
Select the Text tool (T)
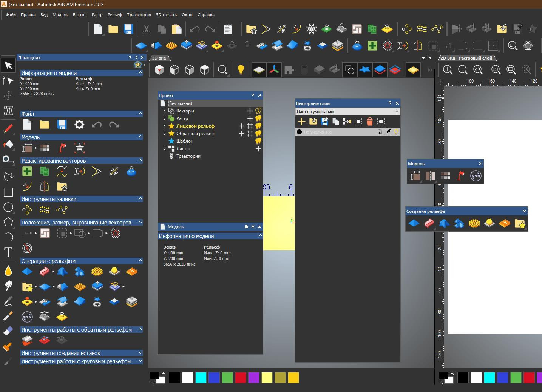click(x=8, y=252)
